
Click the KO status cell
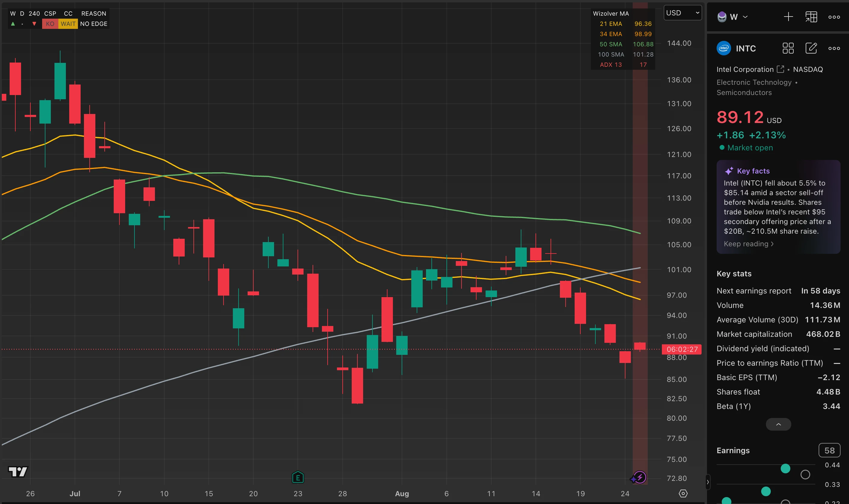[50, 24]
